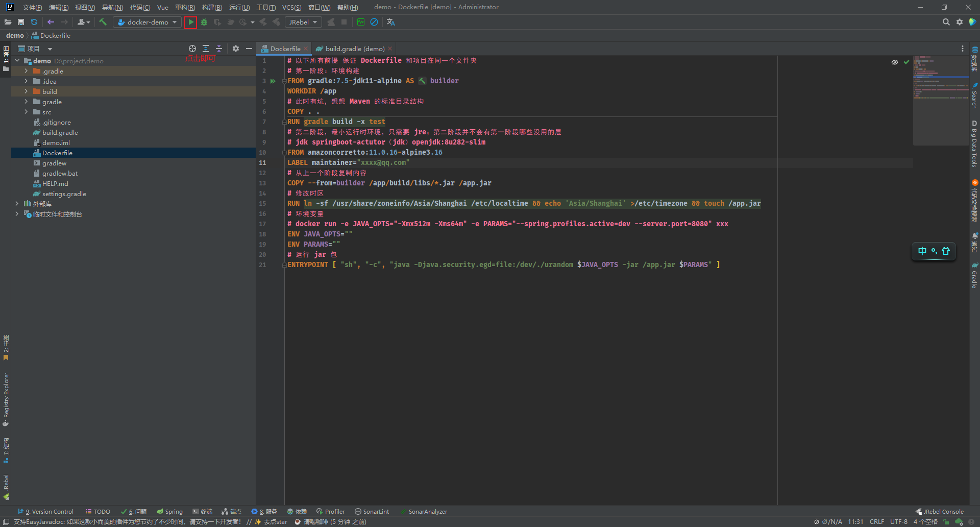Viewport: 980px width, 527px height.
Task: Close the build.gradle (demo) tab
Action: click(x=390, y=49)
